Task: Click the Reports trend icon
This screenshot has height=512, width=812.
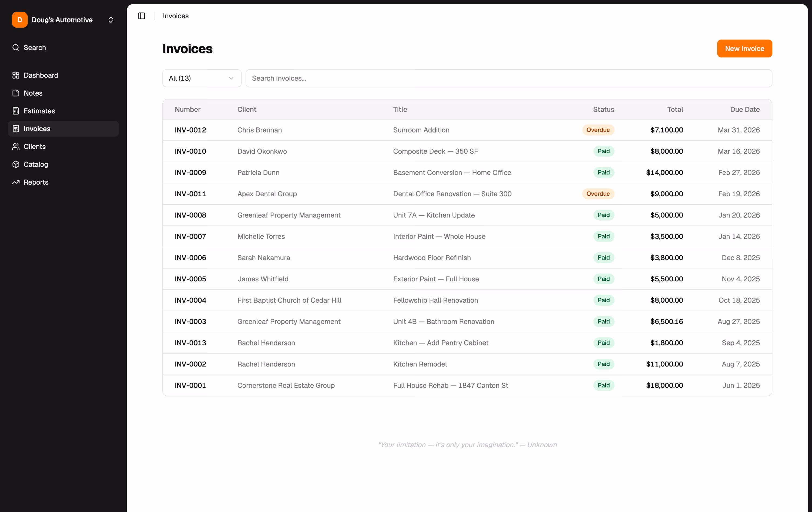Action: (x=16, y=182)
